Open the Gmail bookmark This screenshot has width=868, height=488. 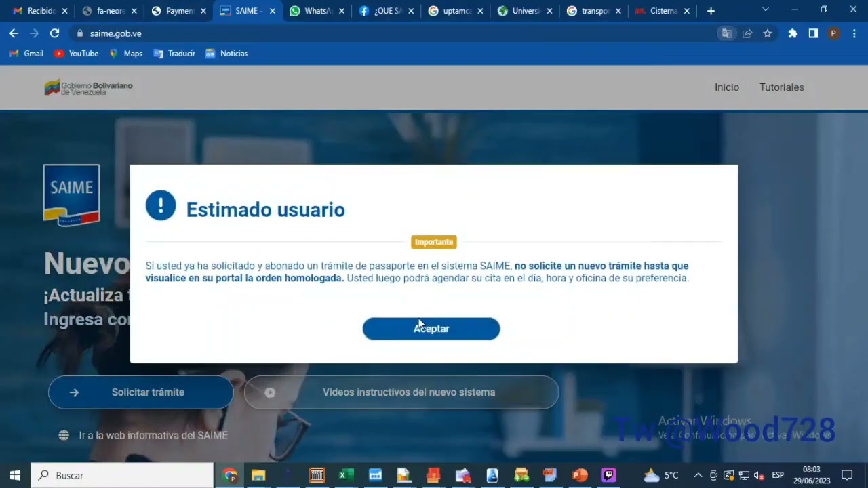pos(26,54)
